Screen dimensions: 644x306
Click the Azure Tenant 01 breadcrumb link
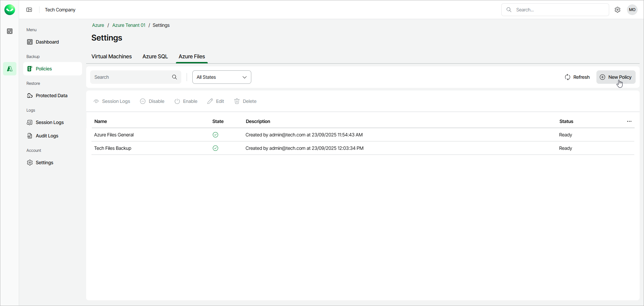point(129,25)
